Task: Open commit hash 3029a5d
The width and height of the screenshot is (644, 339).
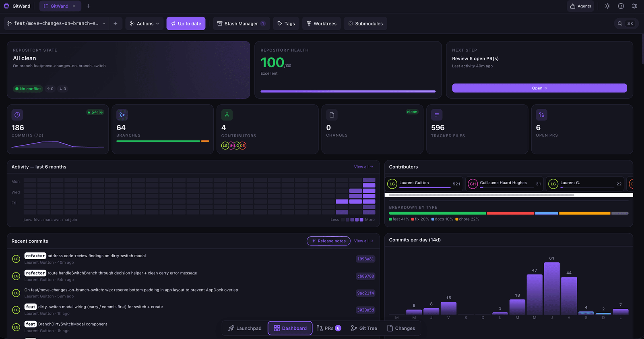Action: (x=365, y=310)
